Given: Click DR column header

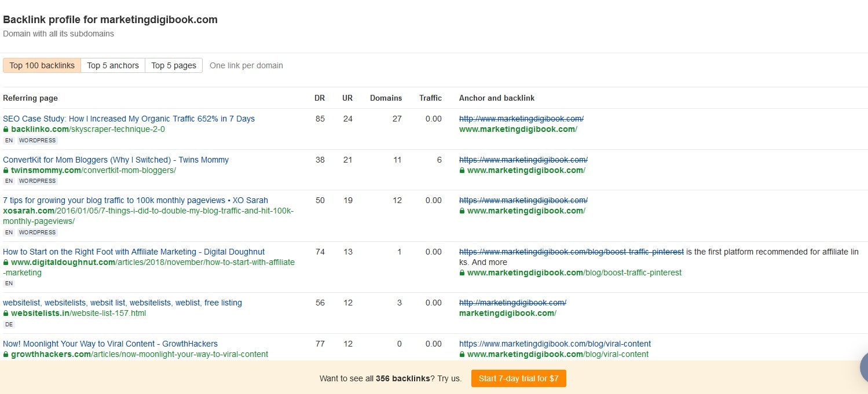Looking at the screenshot, I should click(320, 98).
